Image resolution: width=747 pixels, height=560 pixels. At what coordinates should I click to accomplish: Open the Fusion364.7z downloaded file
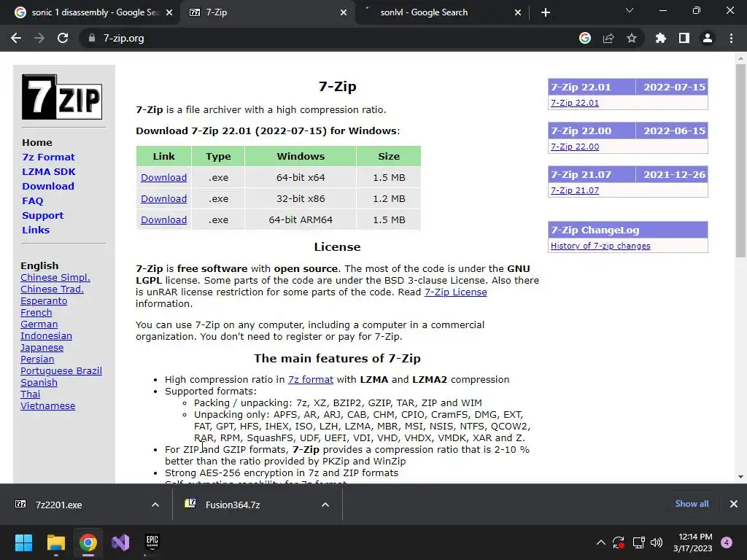[233, 505]
